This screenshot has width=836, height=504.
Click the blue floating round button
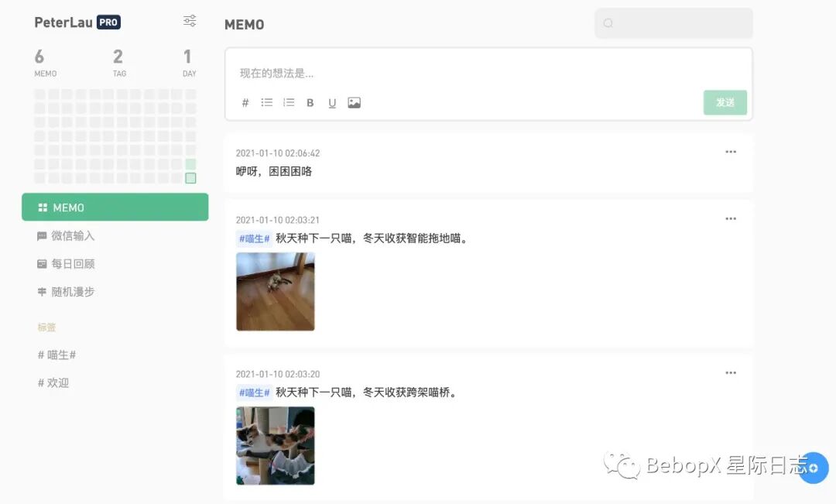point(813,468)
